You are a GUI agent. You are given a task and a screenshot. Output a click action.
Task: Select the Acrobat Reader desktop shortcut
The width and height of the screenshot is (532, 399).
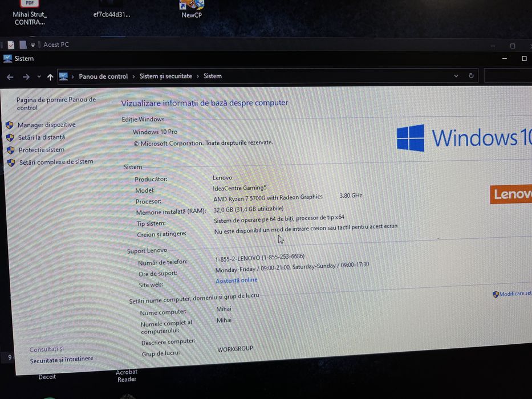tap(127, 376)
